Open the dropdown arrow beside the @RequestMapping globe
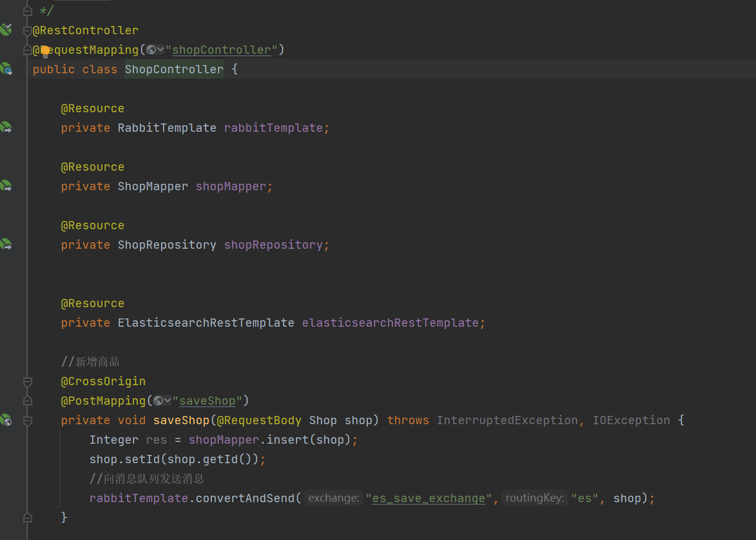The image size is (756, 540). pos(160,50)
